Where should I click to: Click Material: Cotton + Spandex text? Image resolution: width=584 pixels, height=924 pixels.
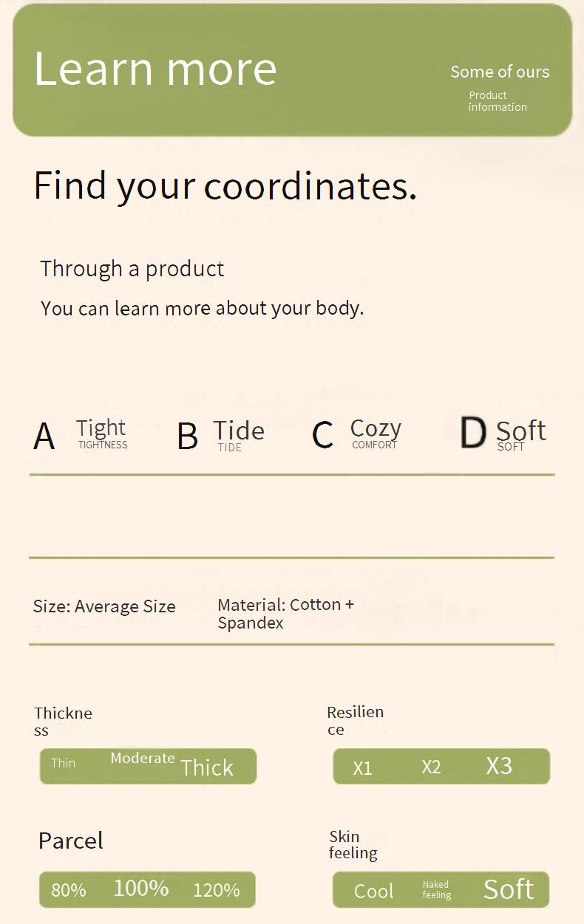tap(286, 614)
